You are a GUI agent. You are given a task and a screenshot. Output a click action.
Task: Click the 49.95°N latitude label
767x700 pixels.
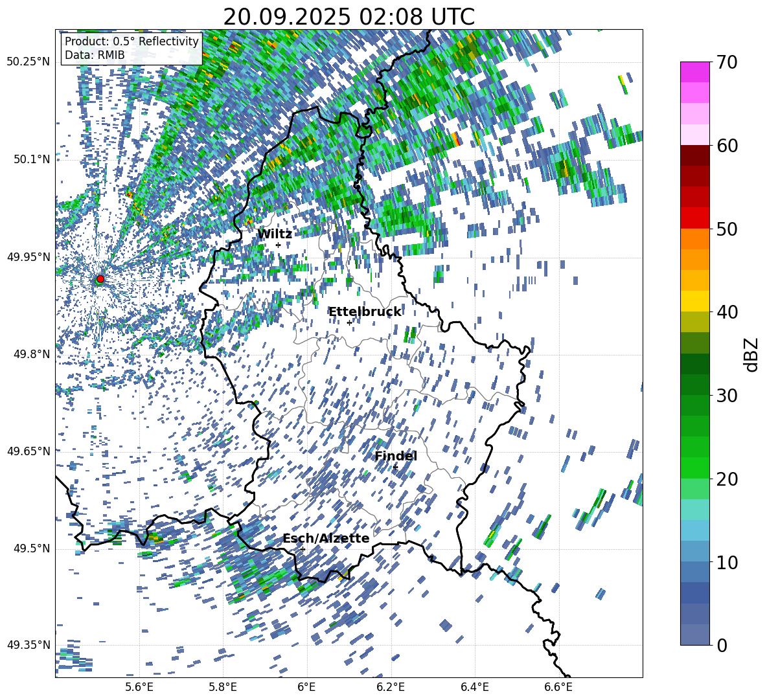pyautogui.click(x=29, y=256)
